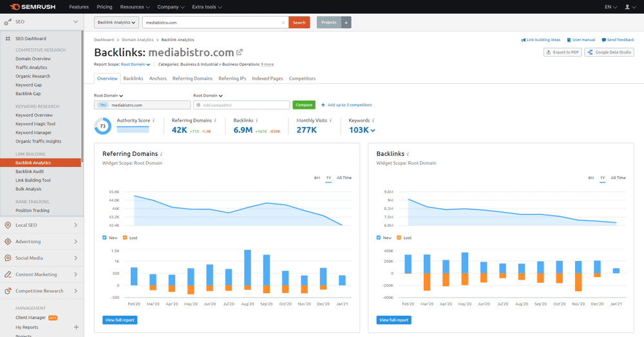The width and height of the screenshot is (644, 337).
Task: Click info icon in Referring Domains widget title
Action: click(x=162, y=154)
